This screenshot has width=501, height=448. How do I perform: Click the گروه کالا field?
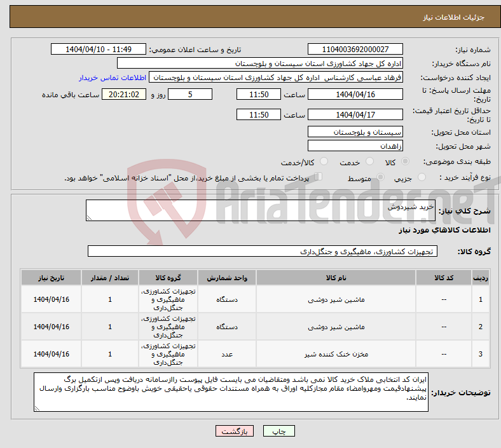[263, 251]
